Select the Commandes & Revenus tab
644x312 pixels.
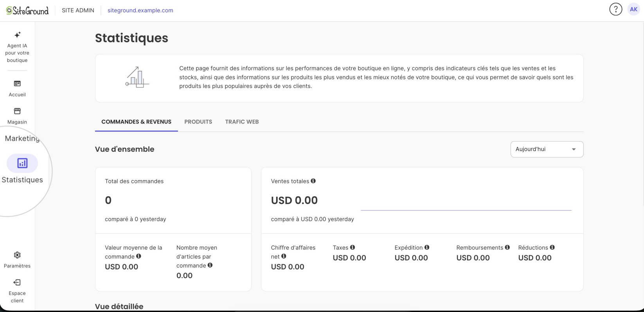pyautogui.click(x=136, y=122)
